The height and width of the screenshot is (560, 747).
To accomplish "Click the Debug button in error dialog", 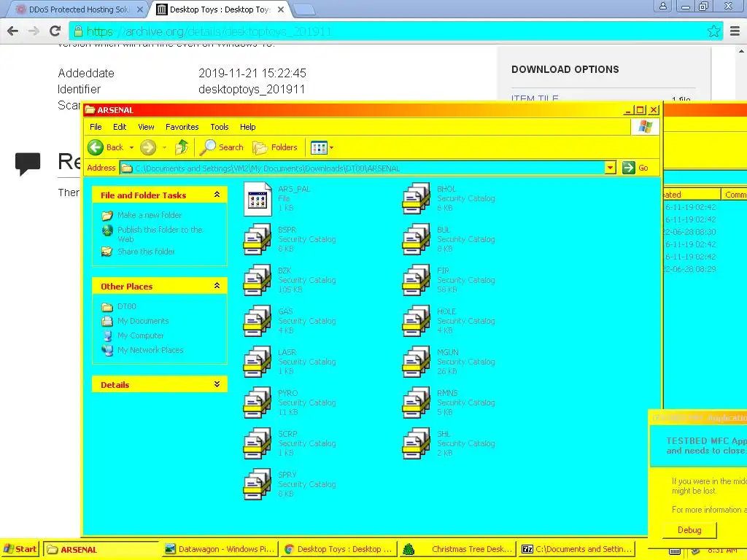I will [x=689, y=530].
